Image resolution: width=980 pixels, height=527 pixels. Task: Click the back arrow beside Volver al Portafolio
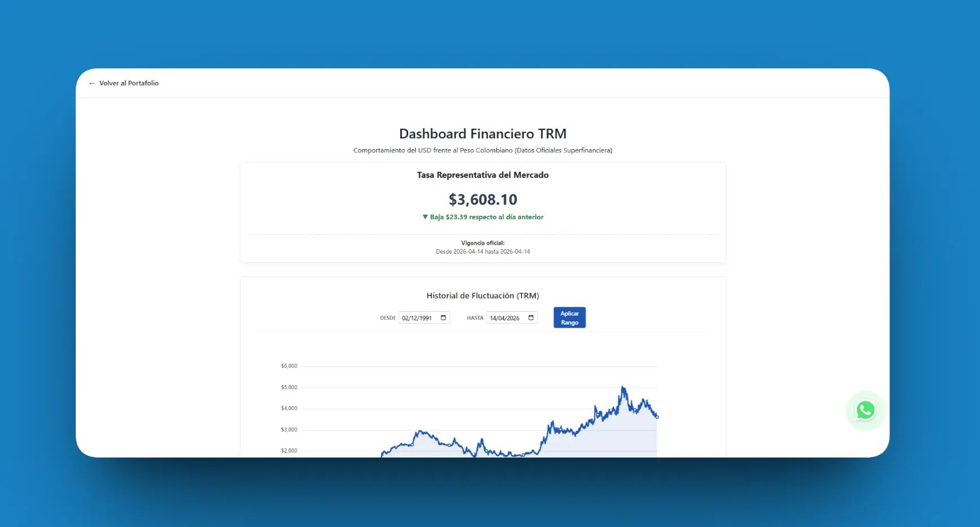point(92,83)
